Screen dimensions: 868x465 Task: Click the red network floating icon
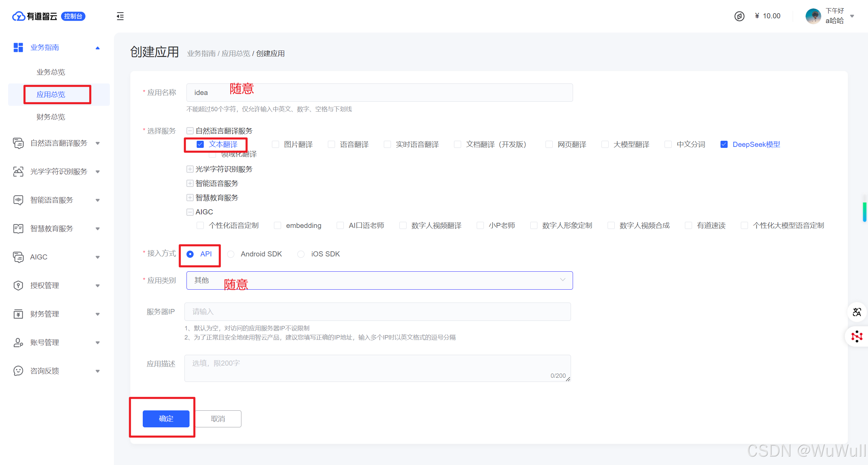click(857, 336)
